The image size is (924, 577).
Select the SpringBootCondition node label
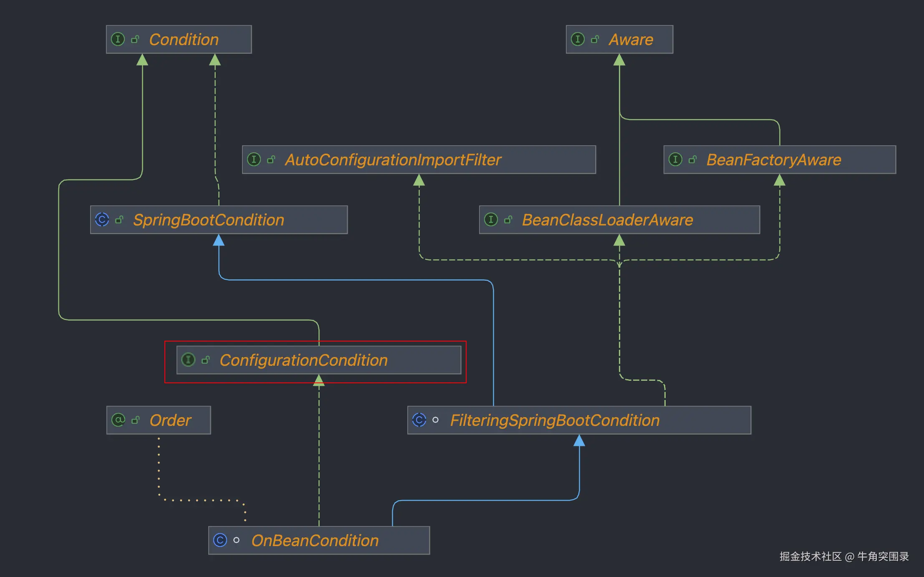click(x=208, y=220)
